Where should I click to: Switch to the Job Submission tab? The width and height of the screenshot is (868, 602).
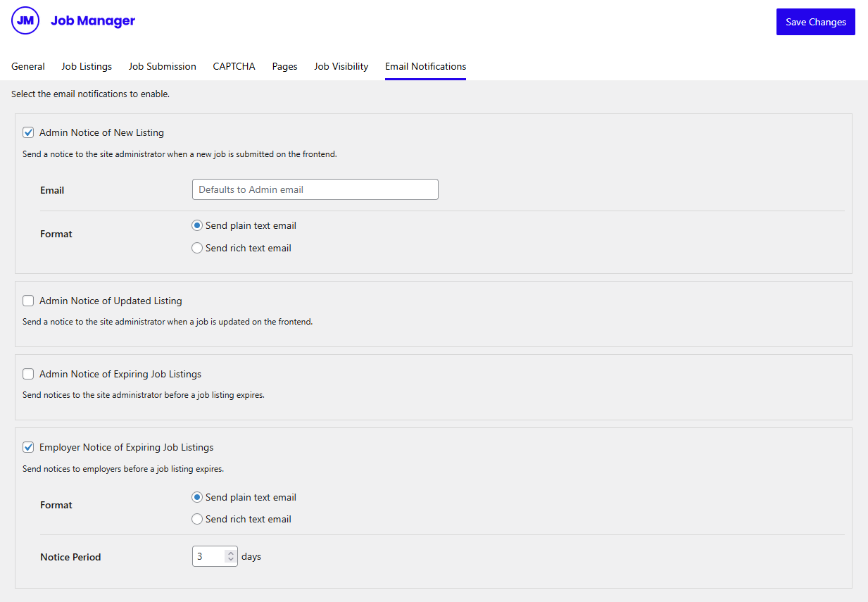pos(162,66)
